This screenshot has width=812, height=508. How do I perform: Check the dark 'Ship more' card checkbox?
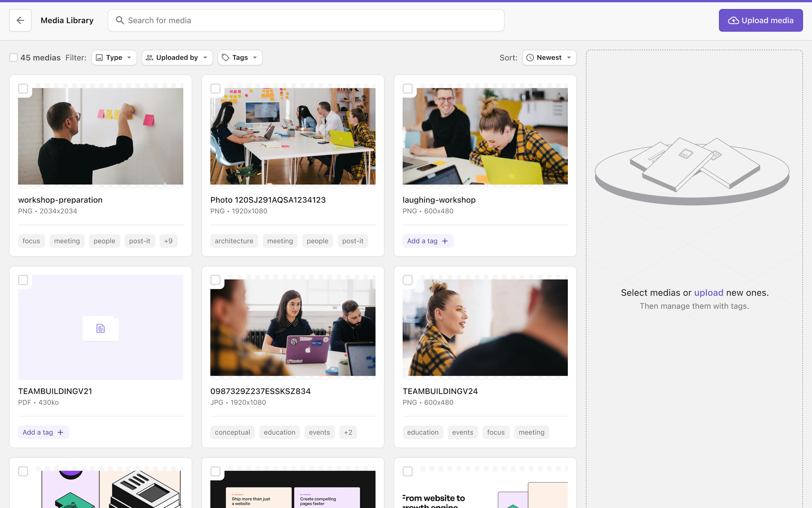coord(215,471)
